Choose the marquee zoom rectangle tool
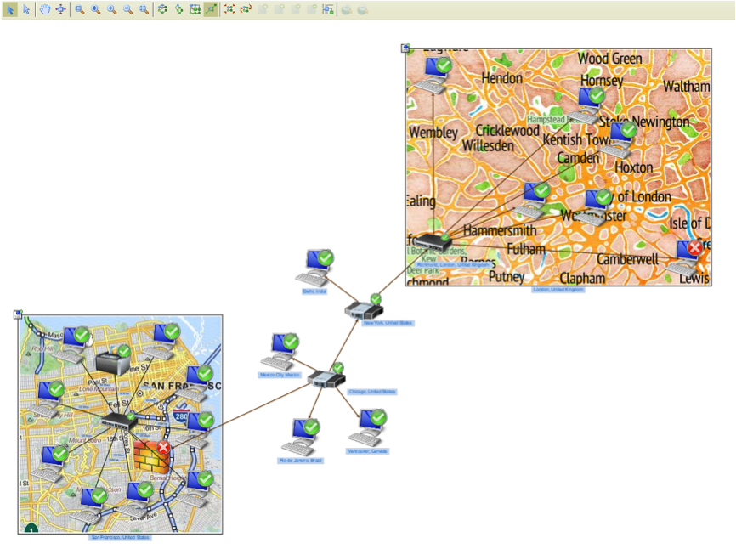This screenshot has width=736, height=560. click(80, 9)
